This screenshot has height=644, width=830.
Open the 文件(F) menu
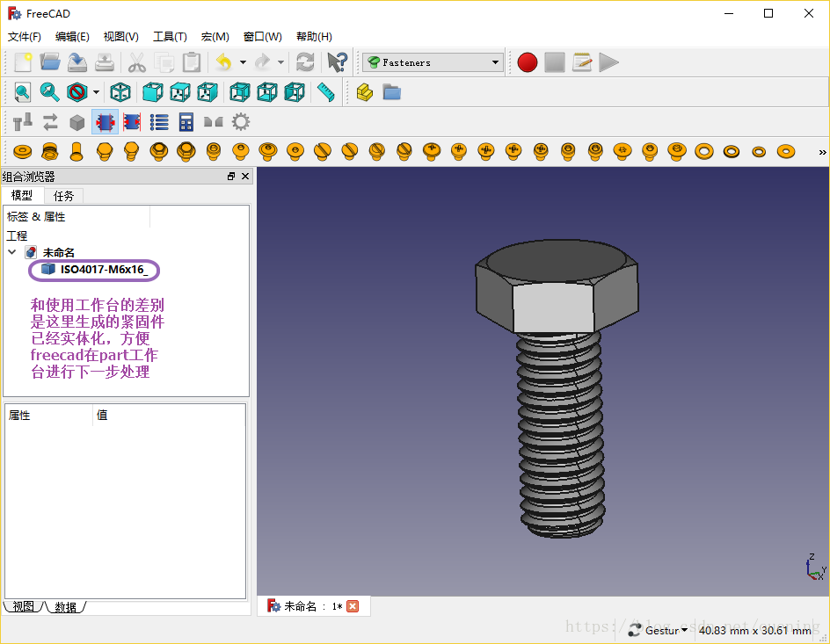coord(25,37)
